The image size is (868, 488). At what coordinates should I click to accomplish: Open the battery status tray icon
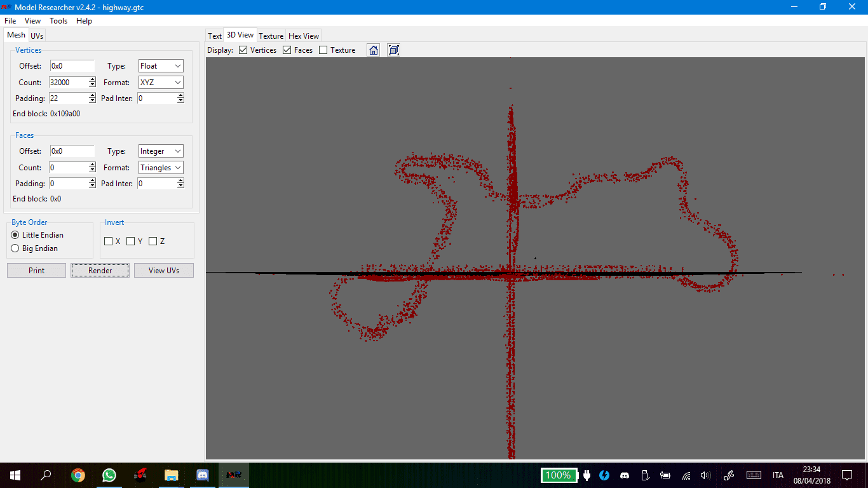click(x=665, y=475)
